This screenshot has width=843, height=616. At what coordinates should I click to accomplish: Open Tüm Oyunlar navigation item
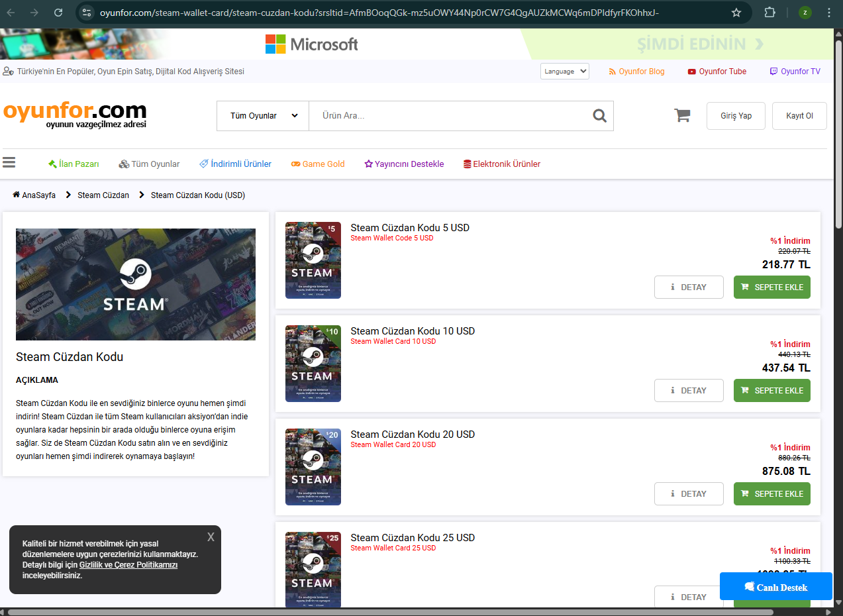[150, 164]
